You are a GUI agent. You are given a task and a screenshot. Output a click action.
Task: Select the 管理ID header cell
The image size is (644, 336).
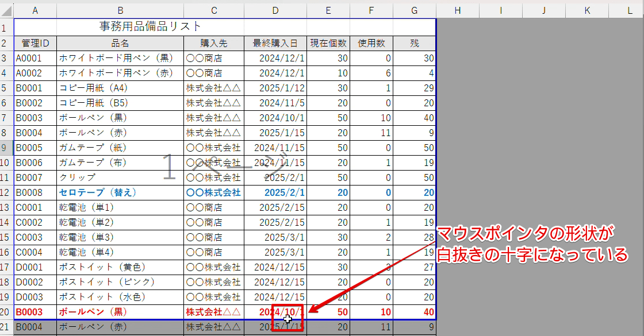click(34, 42)
